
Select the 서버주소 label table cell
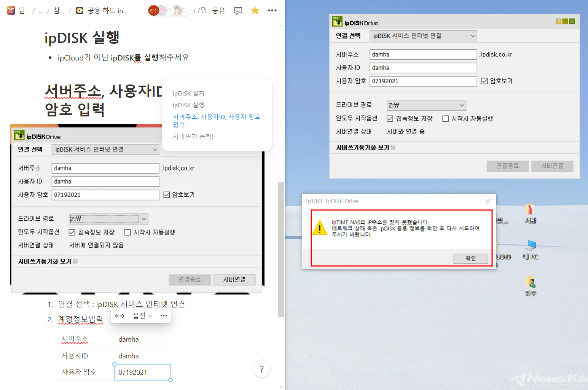(x=86, y=339)
